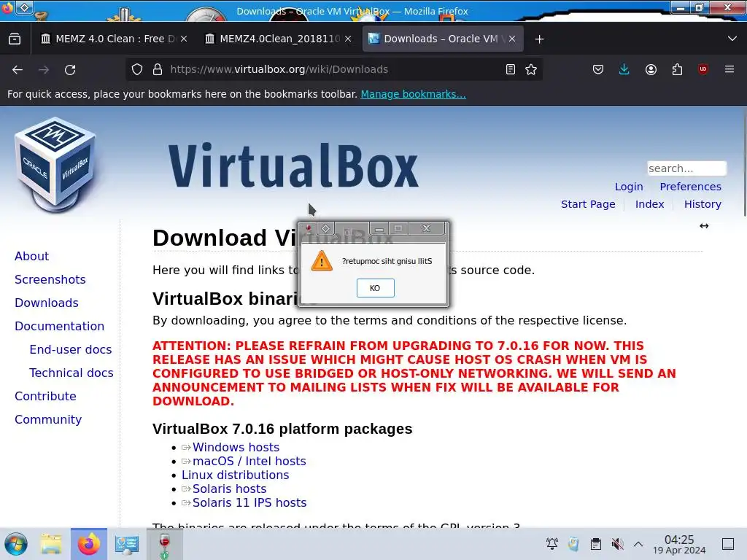Click the warning icon in the dialog
The height and width of the screenshot is (560, 747).
click(x=322, y=261)
